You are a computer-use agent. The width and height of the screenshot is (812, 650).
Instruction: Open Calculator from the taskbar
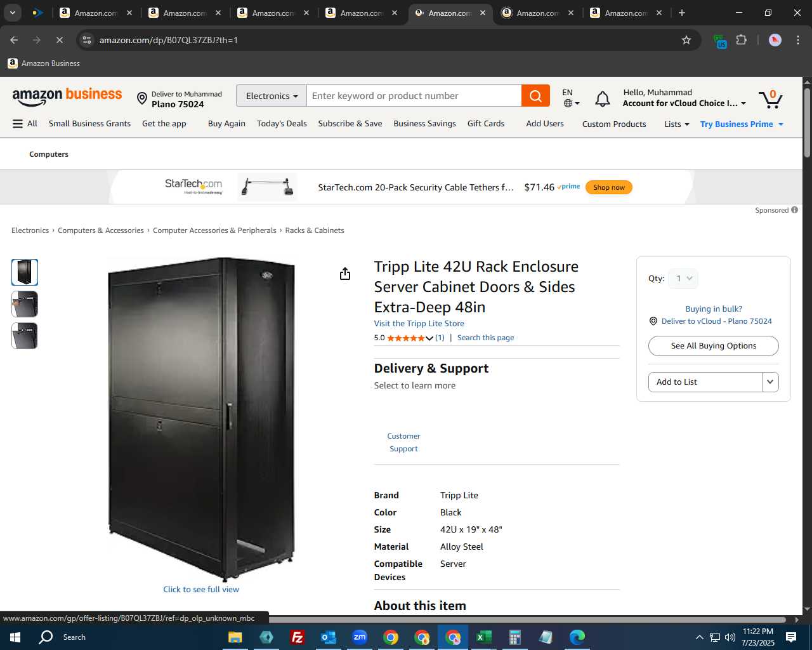[515, 637]
